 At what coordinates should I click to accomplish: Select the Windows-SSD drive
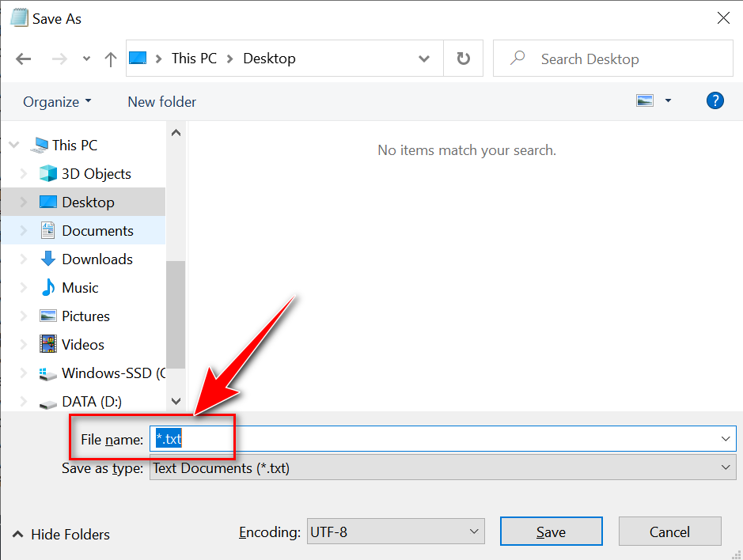[x=103, y=373]
